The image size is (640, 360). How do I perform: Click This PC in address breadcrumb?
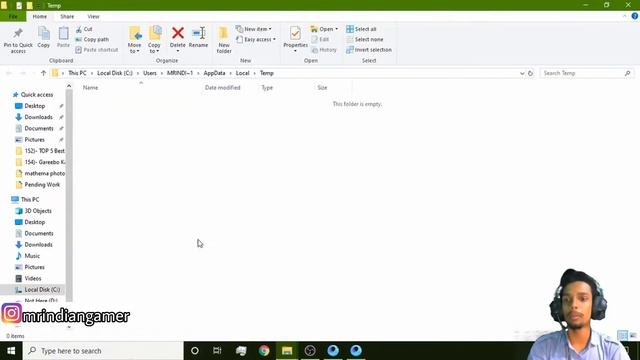tap(77, 73)
